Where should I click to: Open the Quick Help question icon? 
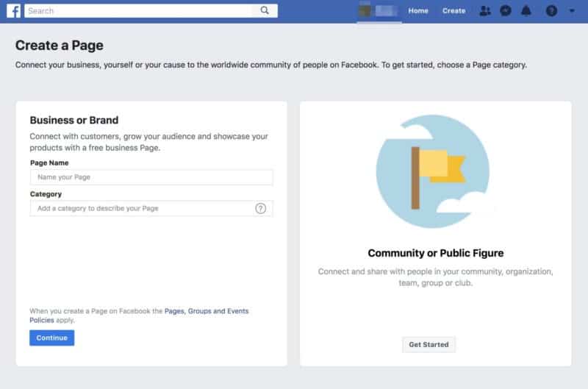point(551,10)
